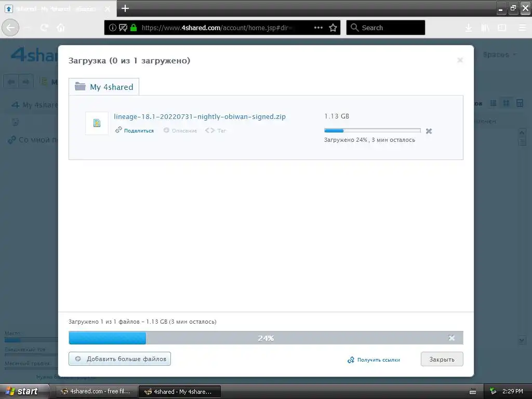Screen dimensions: 532x399
Task: Open the browser home page icon
Action: click(61, 28)
